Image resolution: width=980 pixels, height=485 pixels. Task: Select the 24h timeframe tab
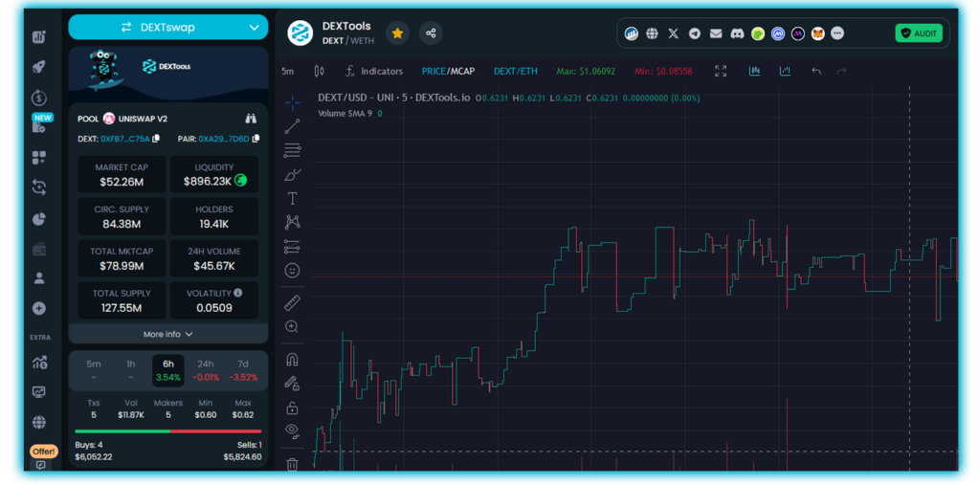coord(206,370)
